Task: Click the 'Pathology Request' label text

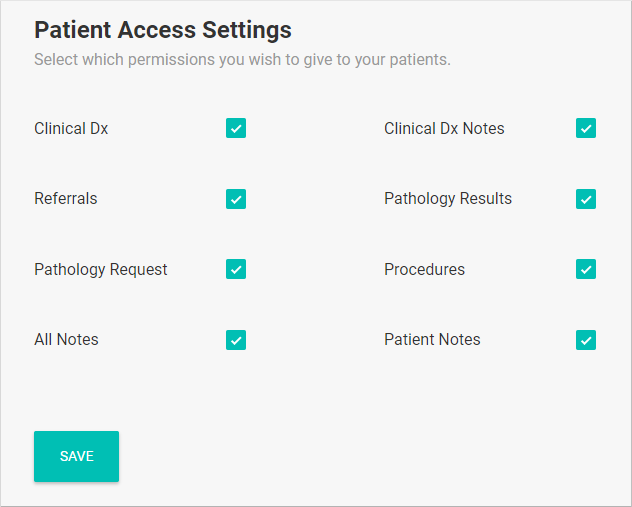Action: pos(101,270)
